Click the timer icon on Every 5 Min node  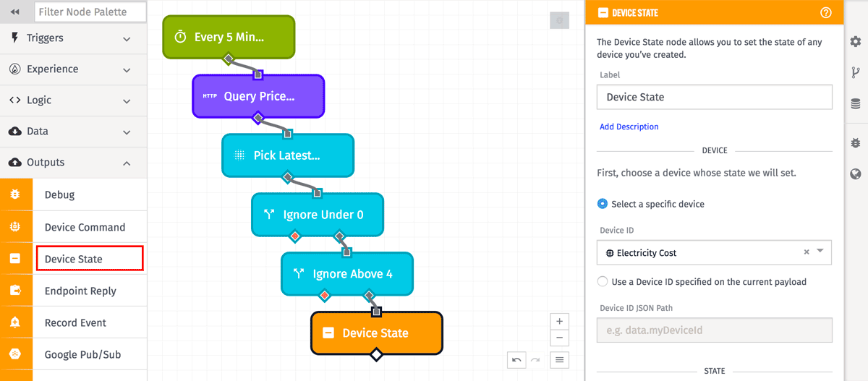[x=181, y=37]
